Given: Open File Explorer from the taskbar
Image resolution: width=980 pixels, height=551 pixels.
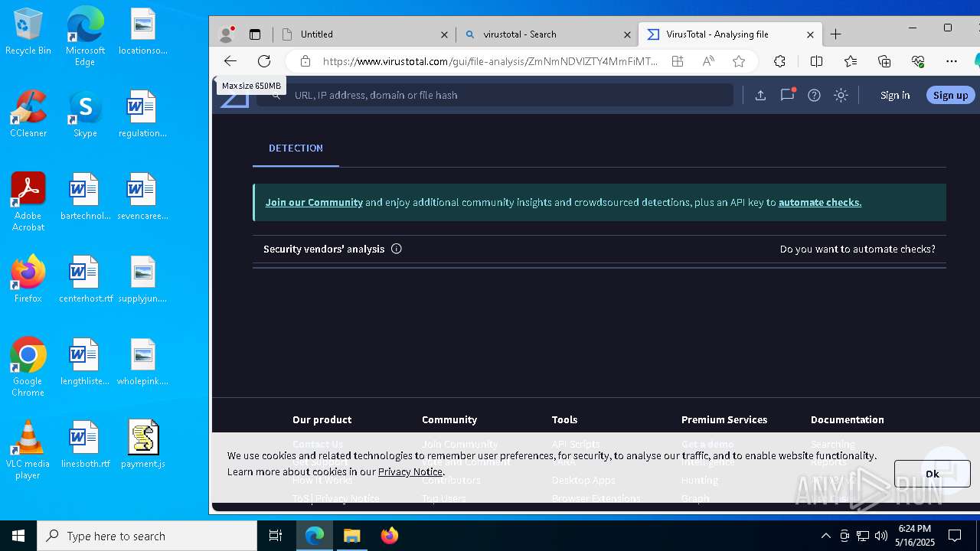Looking at the screenshot, I should [352, 536].
